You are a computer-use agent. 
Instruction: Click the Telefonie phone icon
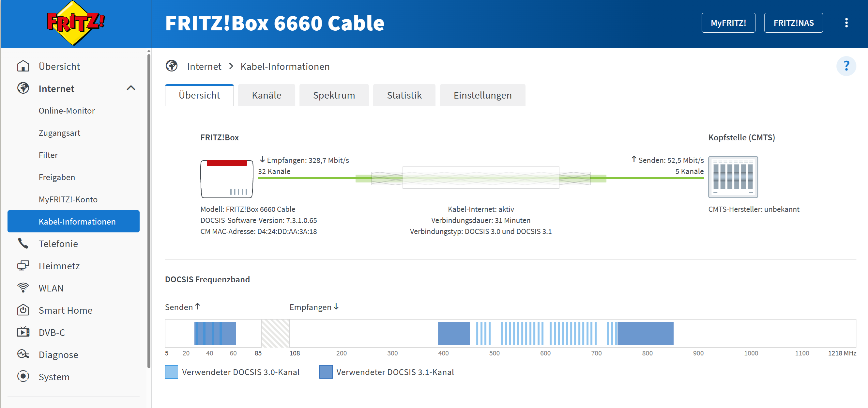23,243
